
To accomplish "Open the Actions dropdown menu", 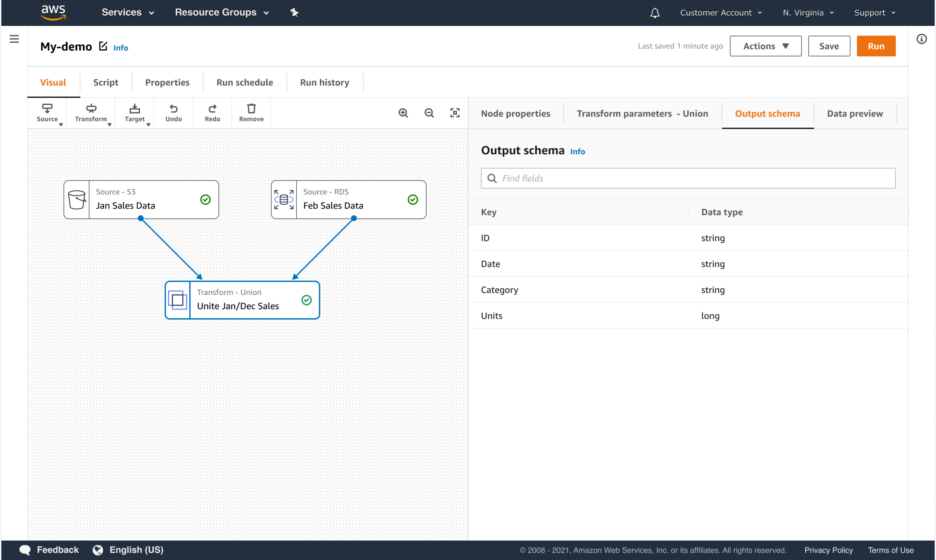I will (765, 46).
